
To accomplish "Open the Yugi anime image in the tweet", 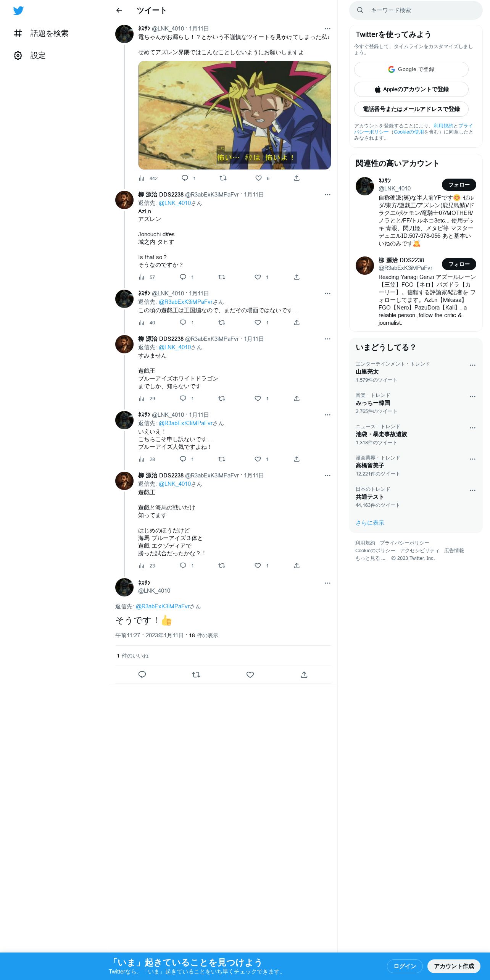I will click(x=235, y=115).
